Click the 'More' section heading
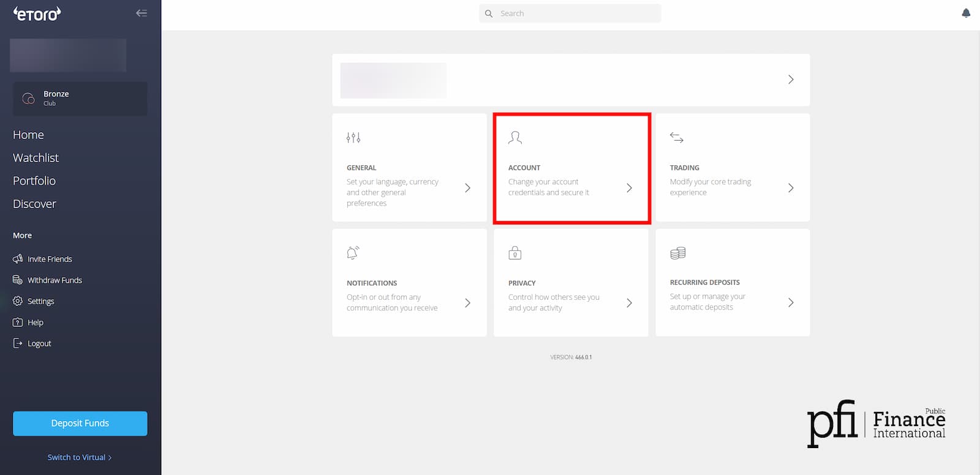 pyautogui.click(x=22, y=236)
